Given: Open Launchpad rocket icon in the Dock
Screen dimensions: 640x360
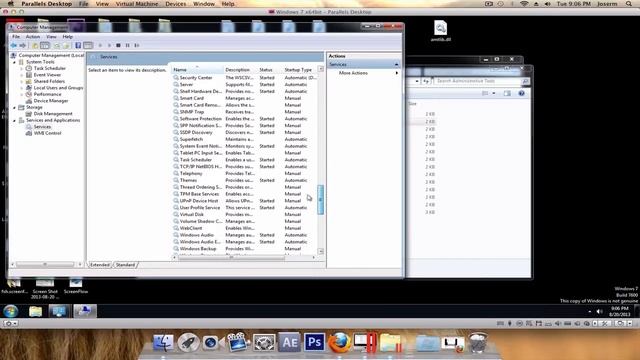Looking at the screenshot, I should point(188,342).
